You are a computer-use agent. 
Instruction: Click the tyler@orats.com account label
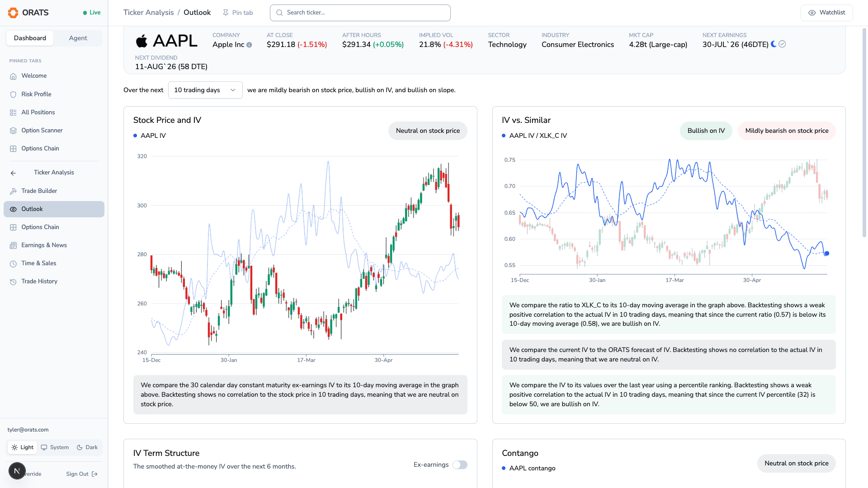coord(28,430)
